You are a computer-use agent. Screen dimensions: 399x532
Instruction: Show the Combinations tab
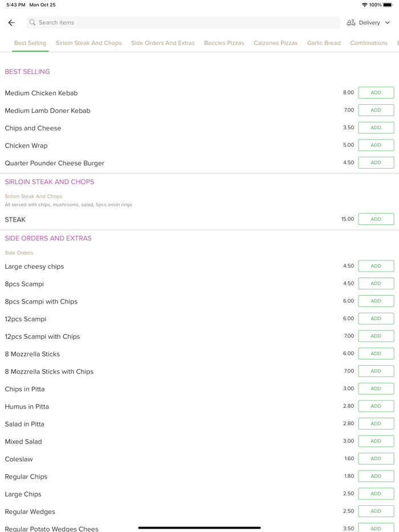[x=369, y=43]
